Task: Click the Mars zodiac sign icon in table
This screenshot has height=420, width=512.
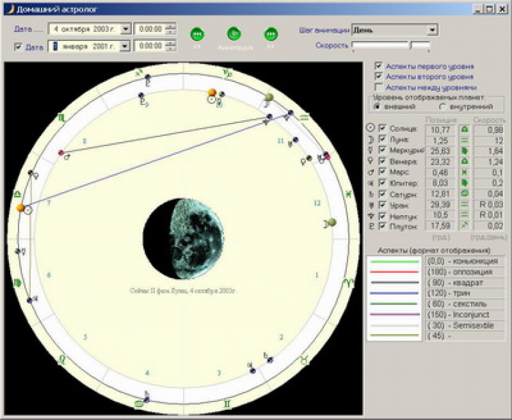Action: click(x=464, y=172)
